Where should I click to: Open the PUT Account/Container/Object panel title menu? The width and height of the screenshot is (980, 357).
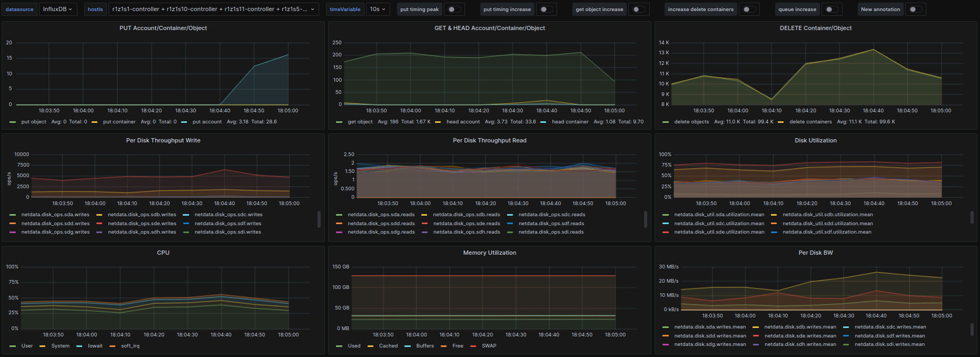pyautogui.click(x=163, y=28)
